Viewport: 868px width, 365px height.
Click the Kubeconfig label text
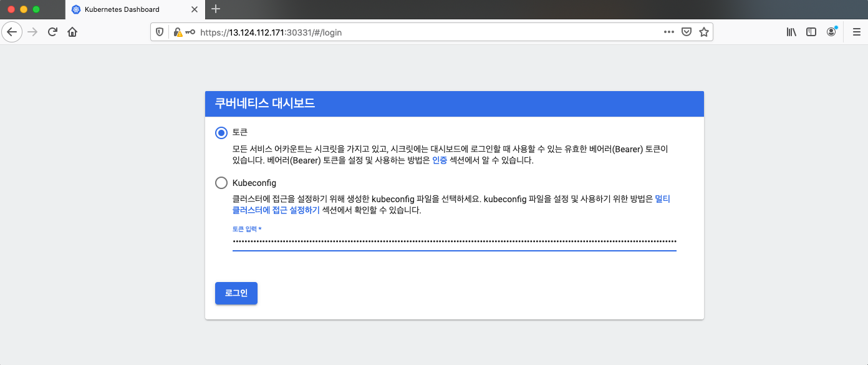254,183
